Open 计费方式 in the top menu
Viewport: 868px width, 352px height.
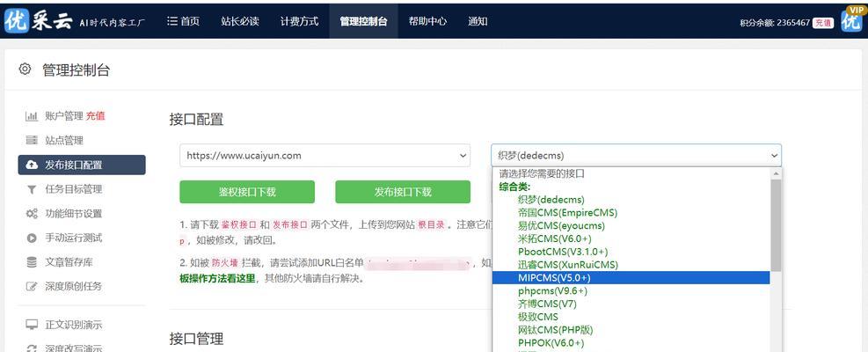(x=300, y=21)
